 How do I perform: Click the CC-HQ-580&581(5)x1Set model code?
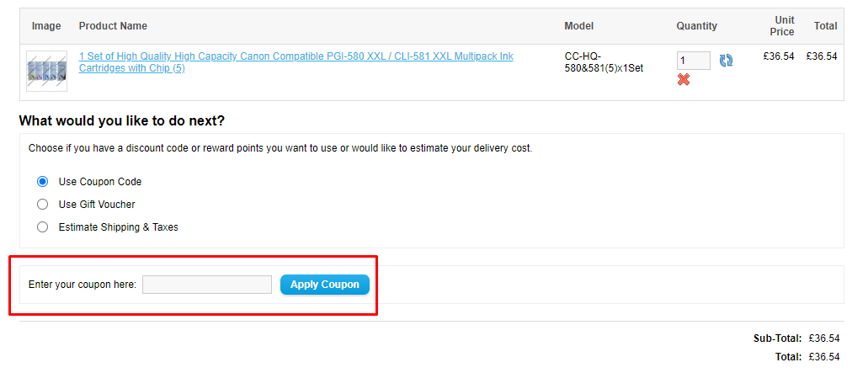(604, 62)
